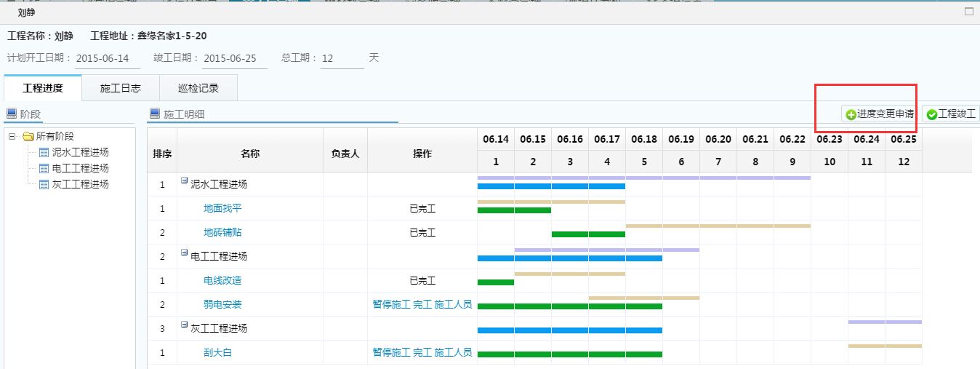Click the 所有阶段 folder icon
The height and width of the screenshot is (369, 980).
point(28,136)
